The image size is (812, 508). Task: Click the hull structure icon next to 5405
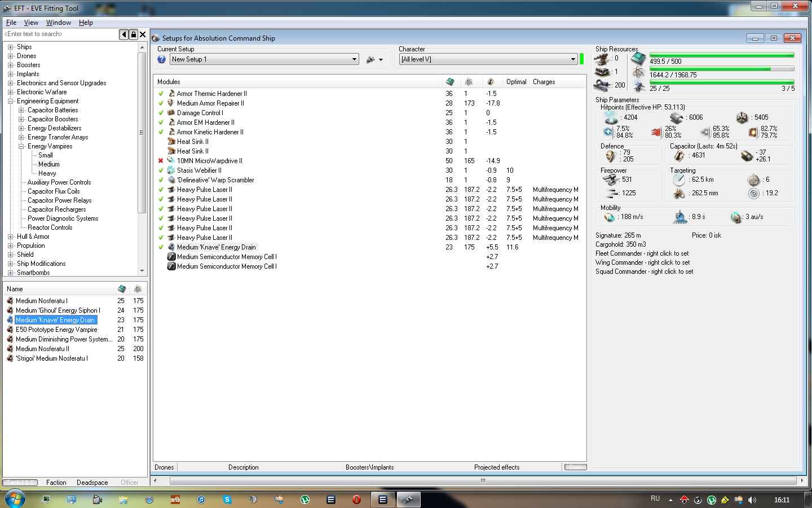(x=742, y=117)
